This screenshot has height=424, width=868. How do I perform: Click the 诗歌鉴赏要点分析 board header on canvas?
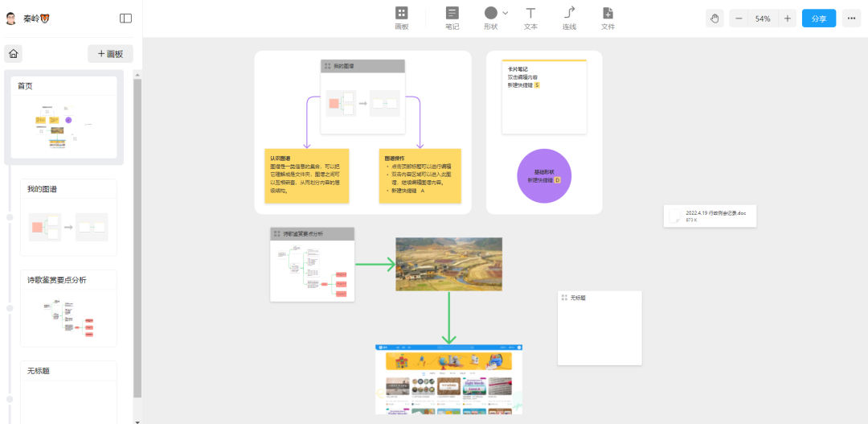(x=312, y=234)
